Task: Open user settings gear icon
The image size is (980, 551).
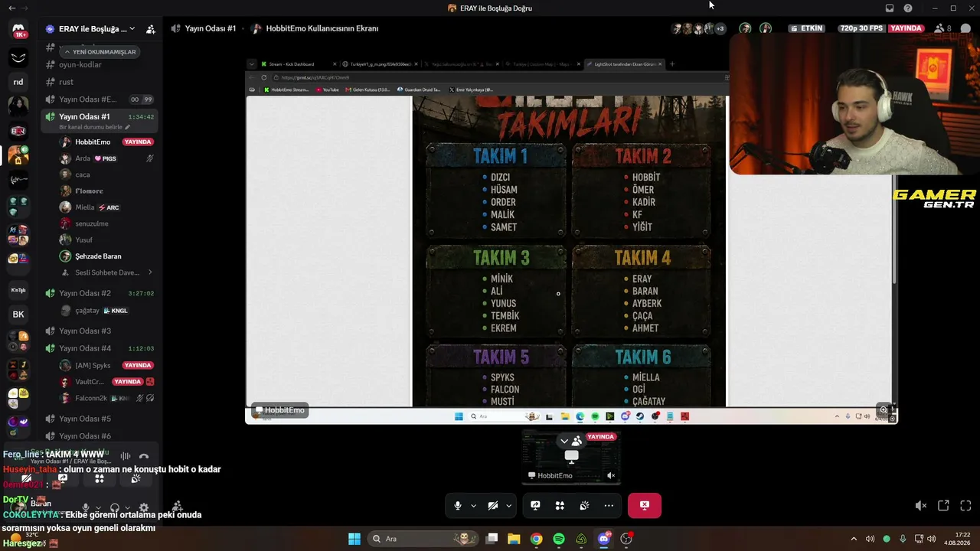Action: [x=143, y=507]
